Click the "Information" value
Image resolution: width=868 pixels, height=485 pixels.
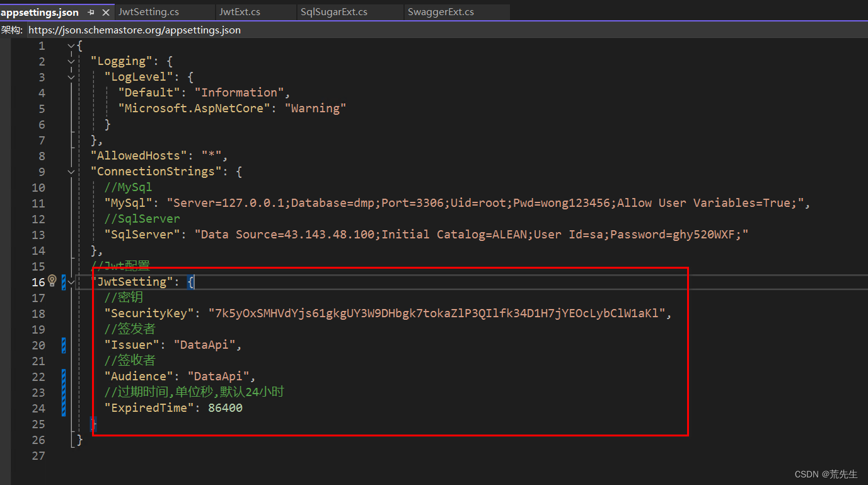click(x=239, y=93)
